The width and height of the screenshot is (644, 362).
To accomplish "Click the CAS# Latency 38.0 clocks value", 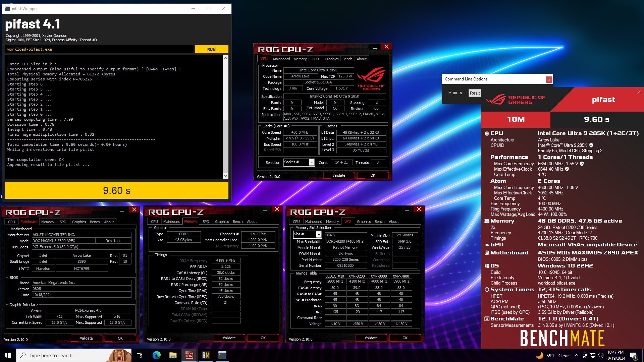I will coord(226,273).
